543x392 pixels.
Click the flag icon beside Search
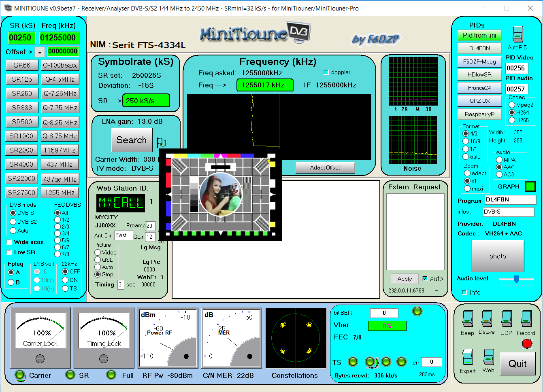161,142
